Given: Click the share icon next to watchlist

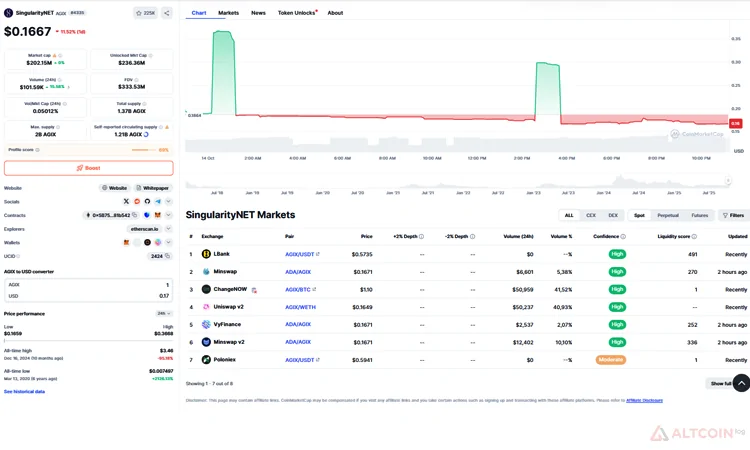Looking at the screenshot, I should pyautogui.click(x=166, y=13).
